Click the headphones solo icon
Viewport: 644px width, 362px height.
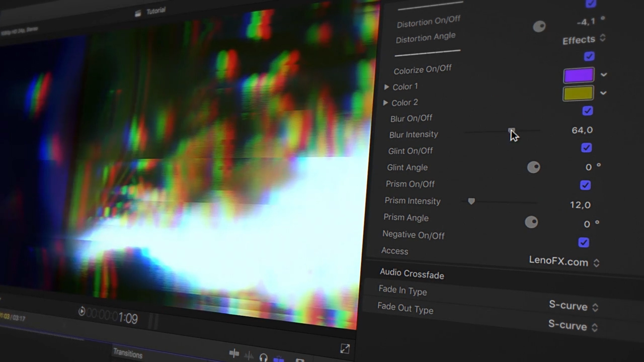(x=263, y=357)
